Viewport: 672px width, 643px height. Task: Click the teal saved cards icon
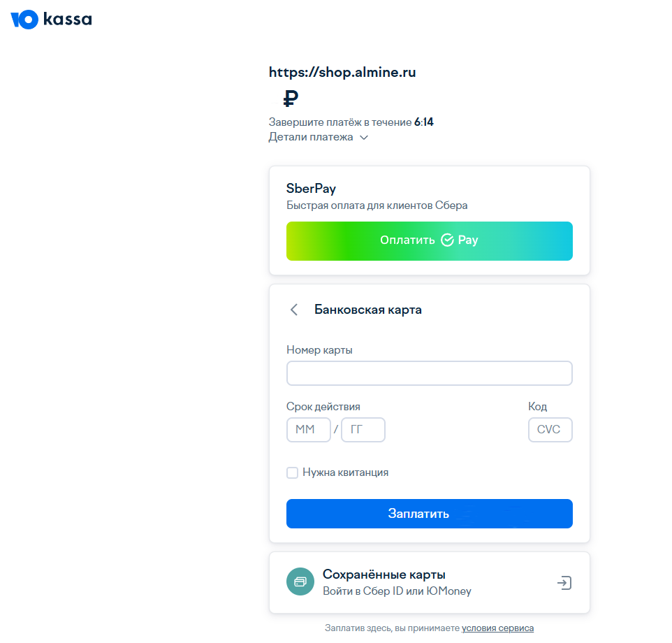pos(300,581)
